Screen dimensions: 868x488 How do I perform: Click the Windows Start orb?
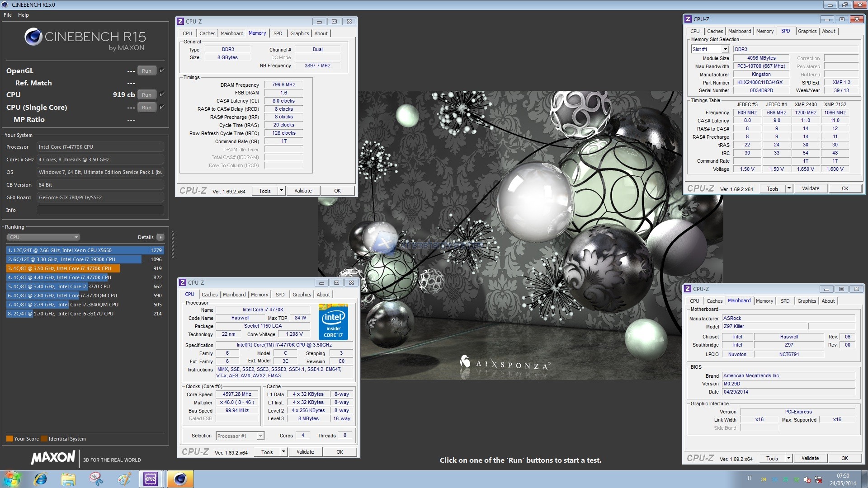12,479
